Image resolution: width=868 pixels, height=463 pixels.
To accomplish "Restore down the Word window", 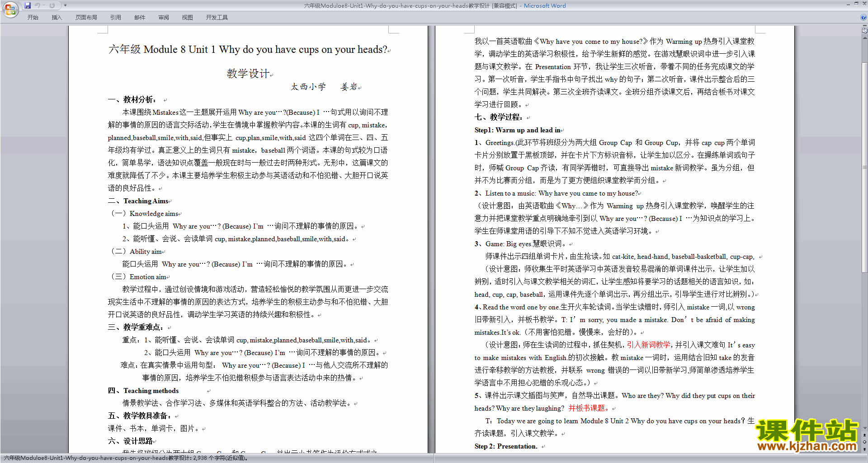I will 856,4.
